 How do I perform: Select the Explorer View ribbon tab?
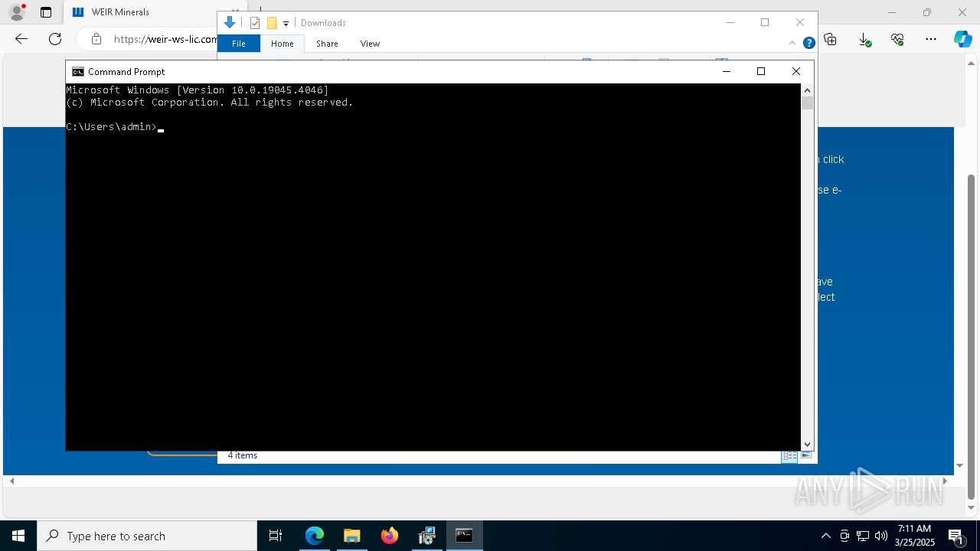tap(370, 44)
